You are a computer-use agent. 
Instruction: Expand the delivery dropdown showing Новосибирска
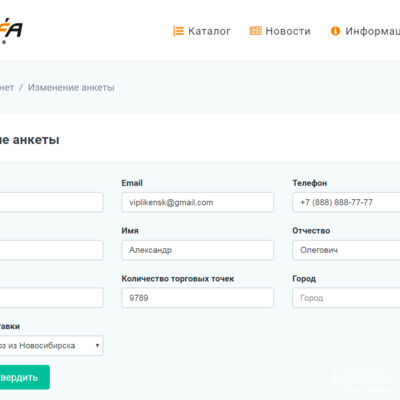(51, 345)
